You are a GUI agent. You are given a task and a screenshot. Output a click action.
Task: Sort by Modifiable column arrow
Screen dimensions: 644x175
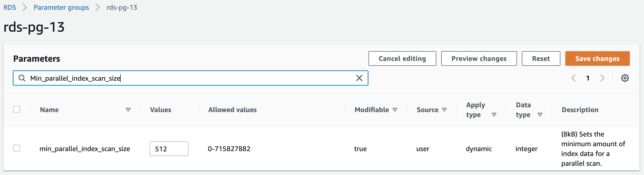coord(395,110)
